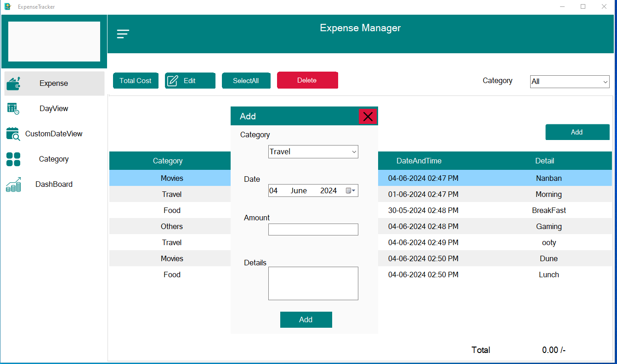Click the Category four-squares icon
617x364 pixels.
click(x=13, y=159)
